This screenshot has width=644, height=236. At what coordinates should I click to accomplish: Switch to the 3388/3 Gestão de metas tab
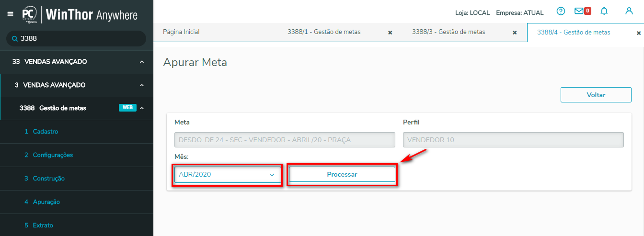[x=448, y=32]
